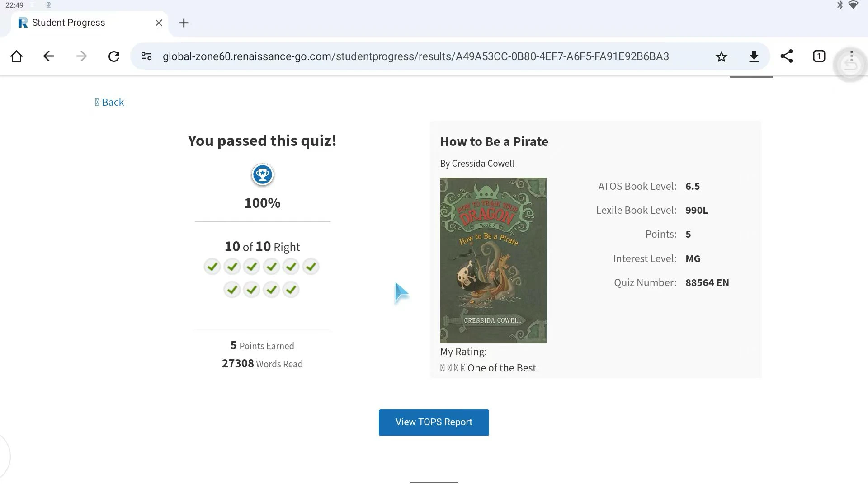Go to browser home page
This screenshot has width=868, height=488.
[16, 56]
